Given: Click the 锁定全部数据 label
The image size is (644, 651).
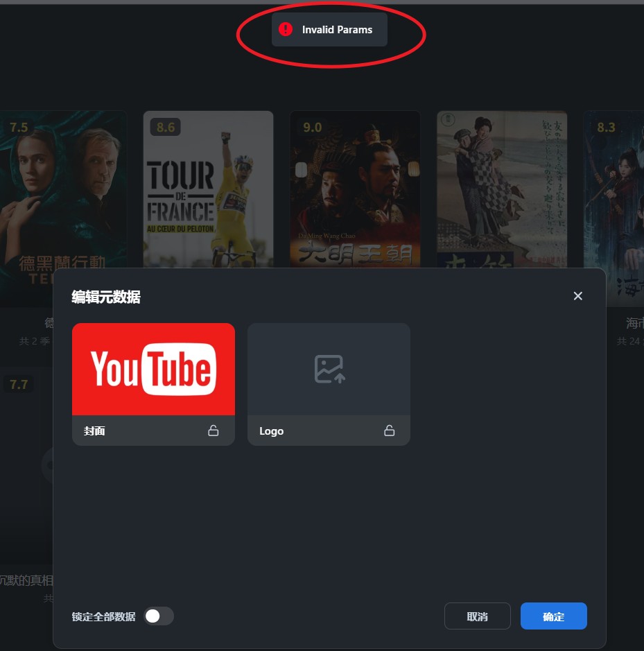Looking at the screenshot, I should tap(103, 616).
